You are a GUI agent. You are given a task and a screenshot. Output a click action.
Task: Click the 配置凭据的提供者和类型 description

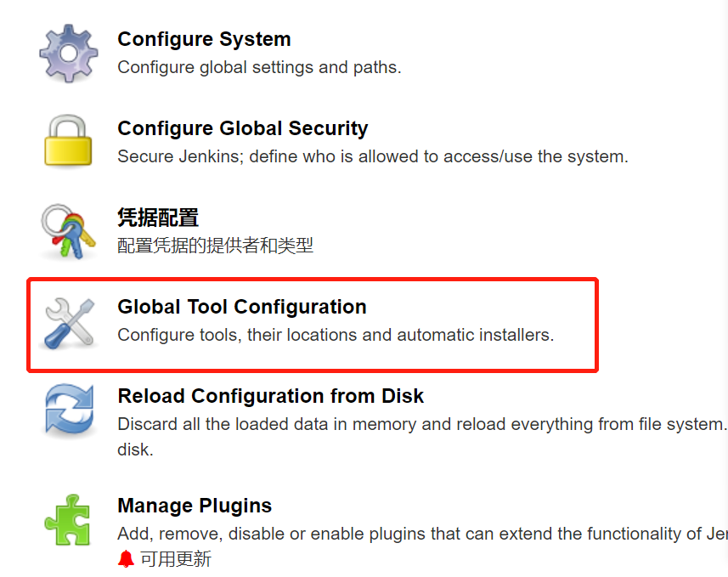click(216, 246)
